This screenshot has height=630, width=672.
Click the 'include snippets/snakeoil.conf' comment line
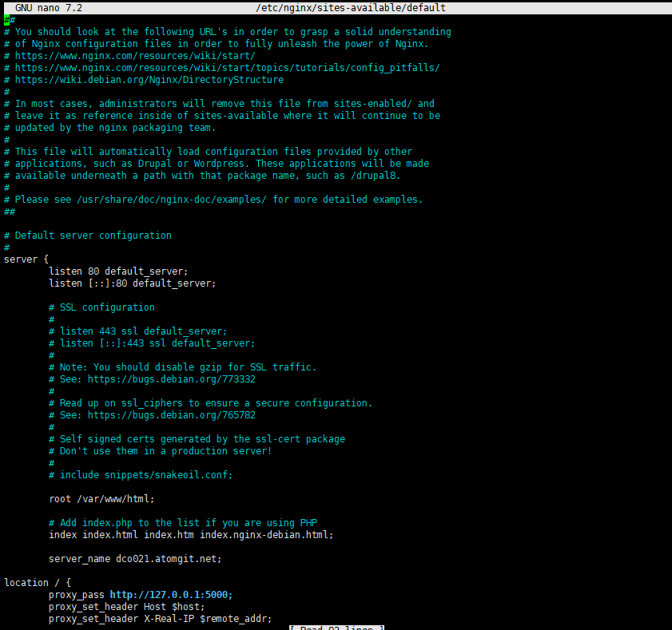[141, 475]
